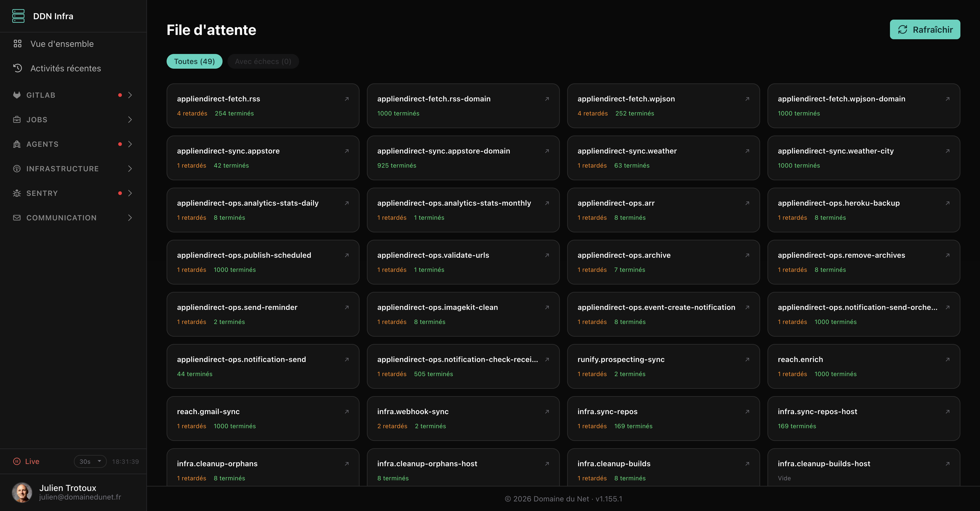Open the 30s refresh interval dropdown

tap(90, 462)
